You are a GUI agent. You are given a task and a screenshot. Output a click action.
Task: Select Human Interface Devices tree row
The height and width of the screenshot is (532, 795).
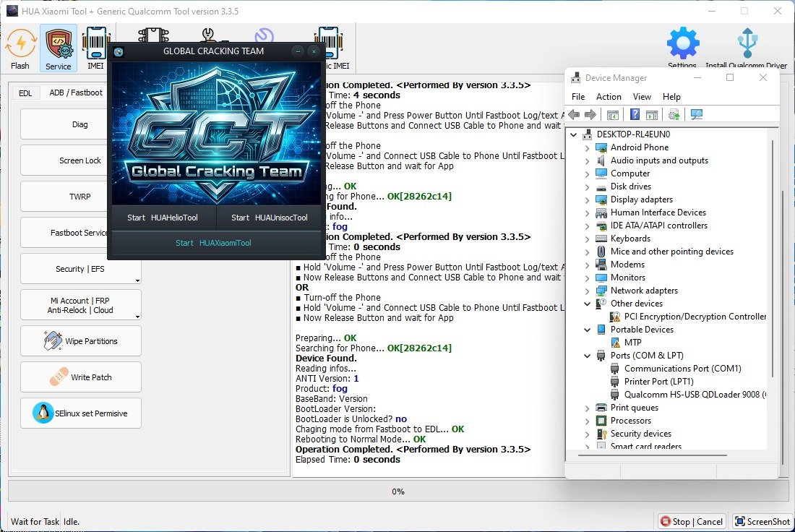pos(658,213)
